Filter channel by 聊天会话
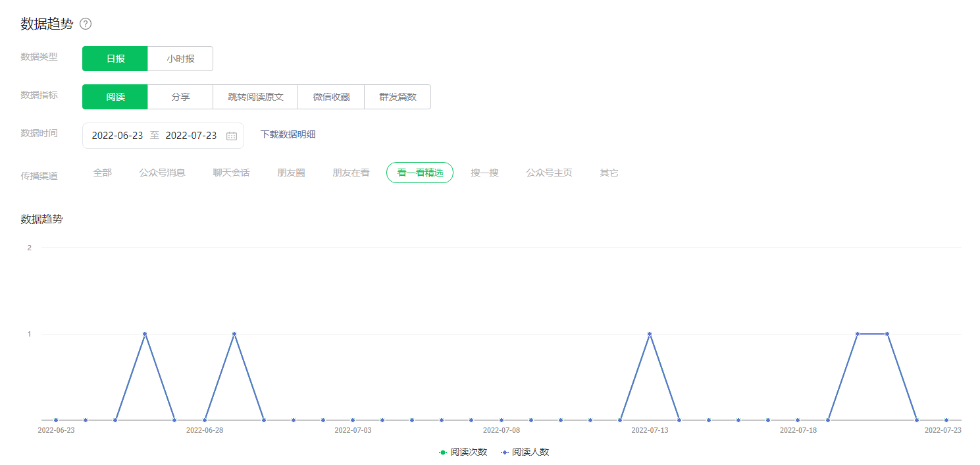This screenshot has height=465, width=980. pos(231,173)
